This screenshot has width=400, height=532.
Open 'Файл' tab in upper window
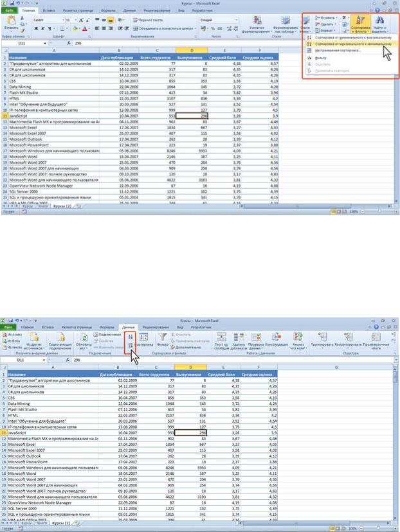9,10
